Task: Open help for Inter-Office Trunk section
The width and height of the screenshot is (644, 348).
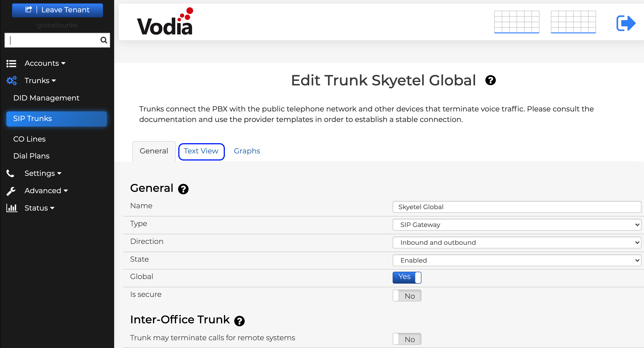Action: (x=239, y=321)
